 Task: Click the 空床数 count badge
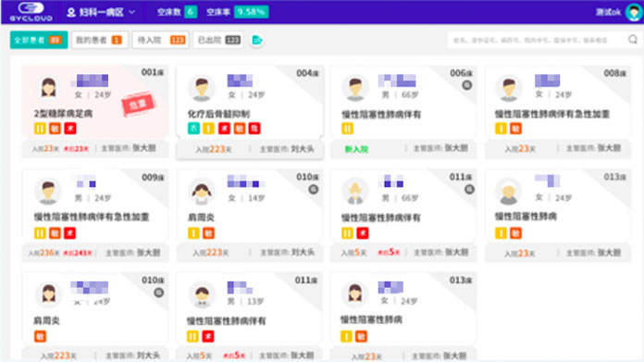point(191,12)
